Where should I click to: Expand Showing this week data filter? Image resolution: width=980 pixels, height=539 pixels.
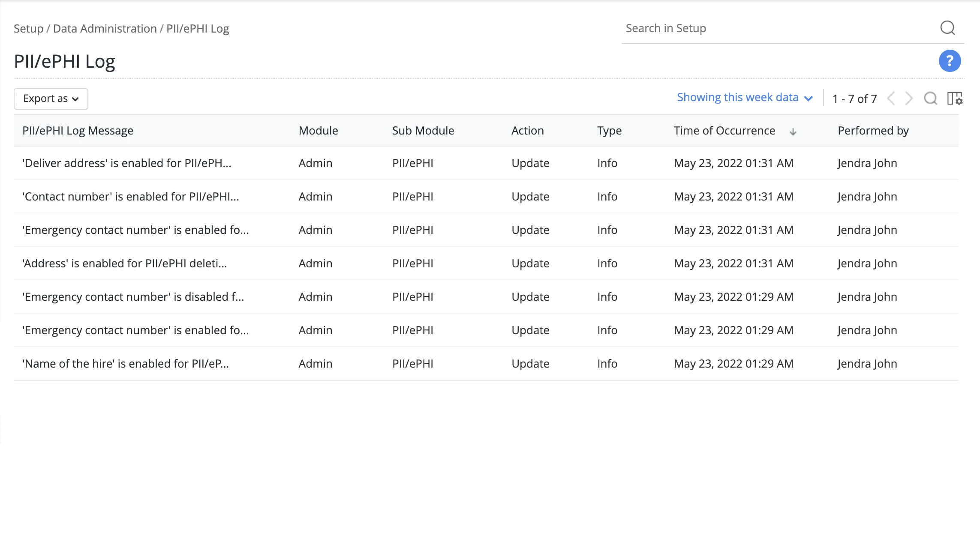point(745,98)
